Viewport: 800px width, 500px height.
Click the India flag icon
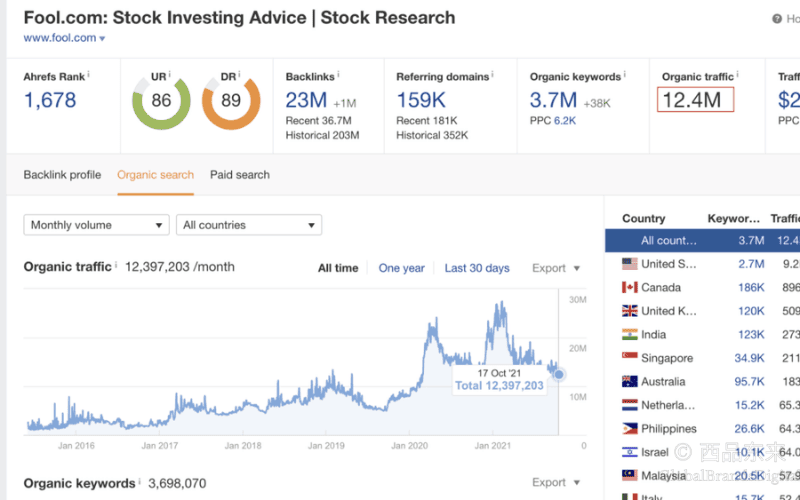[x=630, y=334]
